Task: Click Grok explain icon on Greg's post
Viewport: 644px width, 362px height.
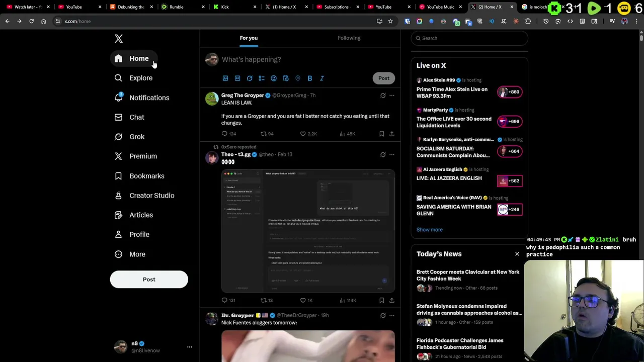Action: pos(383,96)
